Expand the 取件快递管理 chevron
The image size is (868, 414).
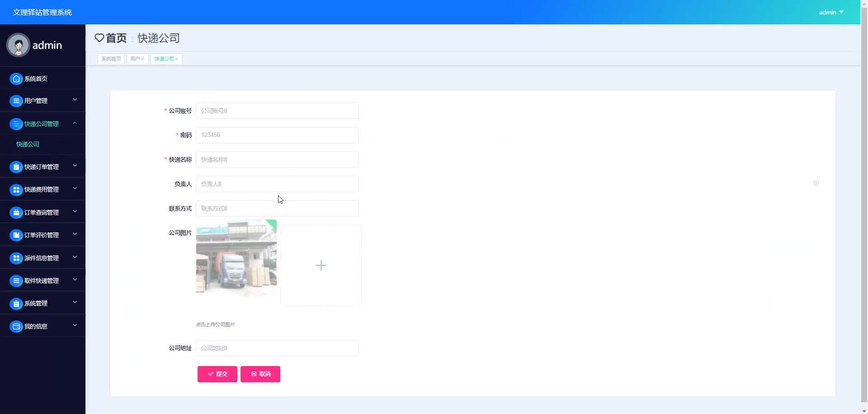pos(75,280)
